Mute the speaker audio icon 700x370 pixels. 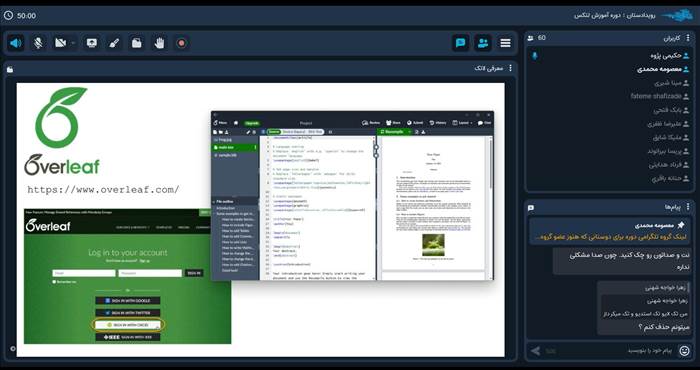[x=16, y=43]
